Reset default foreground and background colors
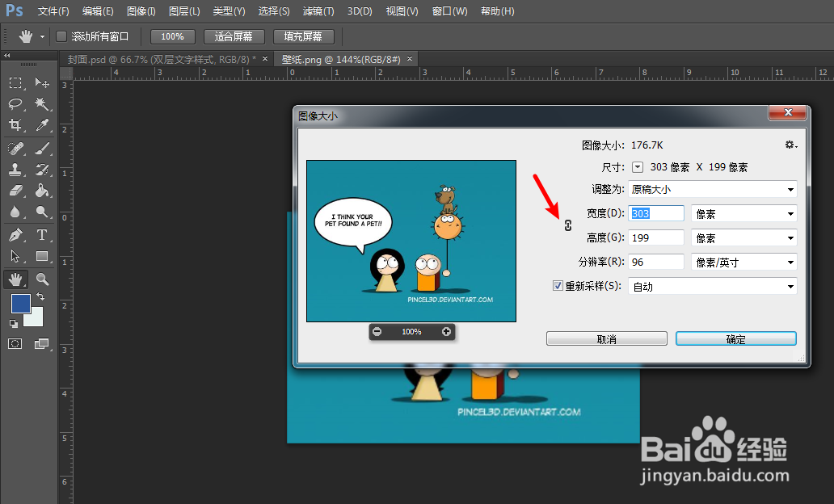 click(x=14, y=323)
